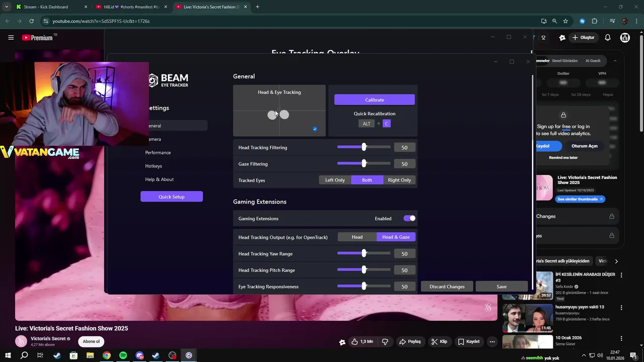644x362 pixels.
Task: Switch to the Stream - Kick Dashboard tab
Action: (x=47, y=7)
